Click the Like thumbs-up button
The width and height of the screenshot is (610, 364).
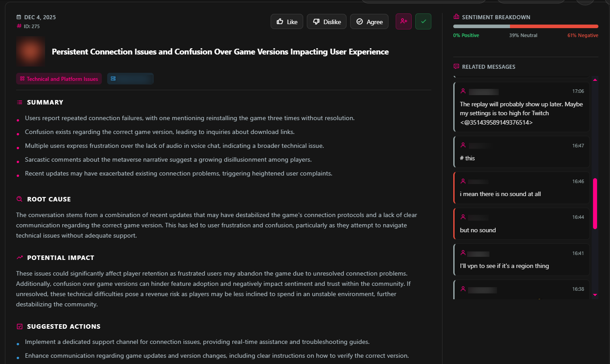pyautogui.click(x=287, y=21)
